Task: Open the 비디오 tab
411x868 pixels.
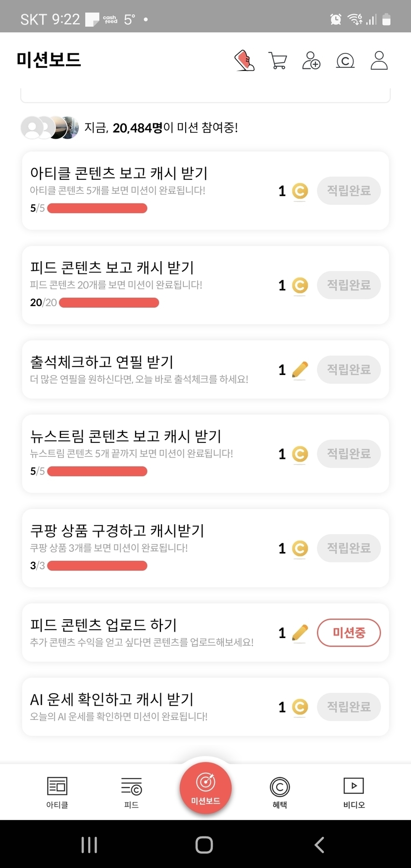Action: 354,792
